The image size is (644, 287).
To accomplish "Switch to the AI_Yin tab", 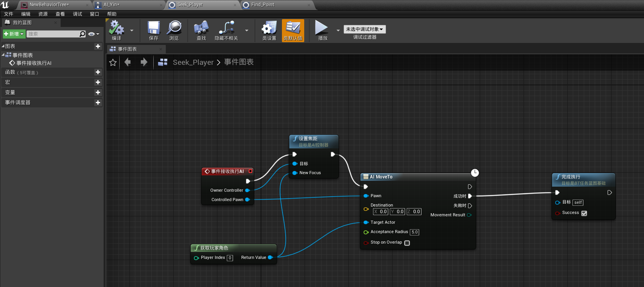I will tap(129, 5).
